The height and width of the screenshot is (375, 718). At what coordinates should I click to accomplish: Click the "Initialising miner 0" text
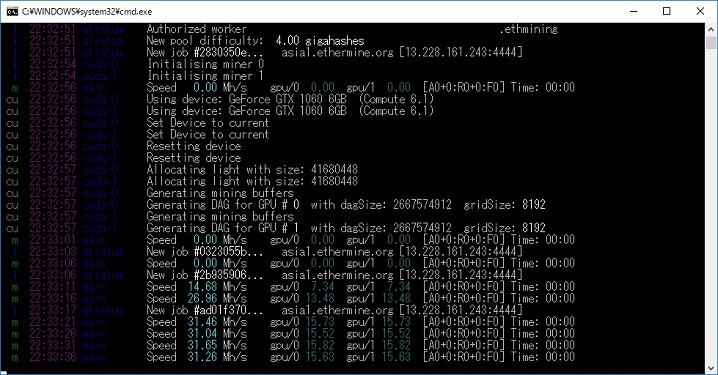[205, 64]
